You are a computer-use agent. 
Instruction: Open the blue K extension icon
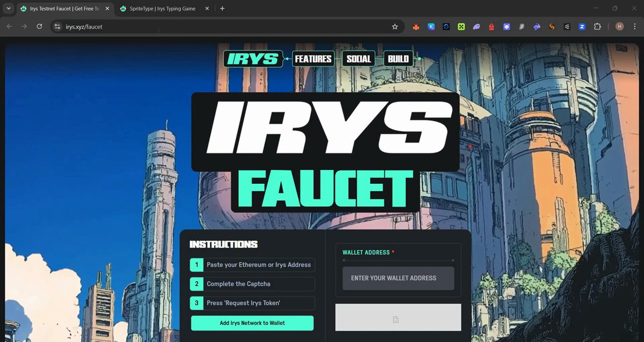coord(431,26)
